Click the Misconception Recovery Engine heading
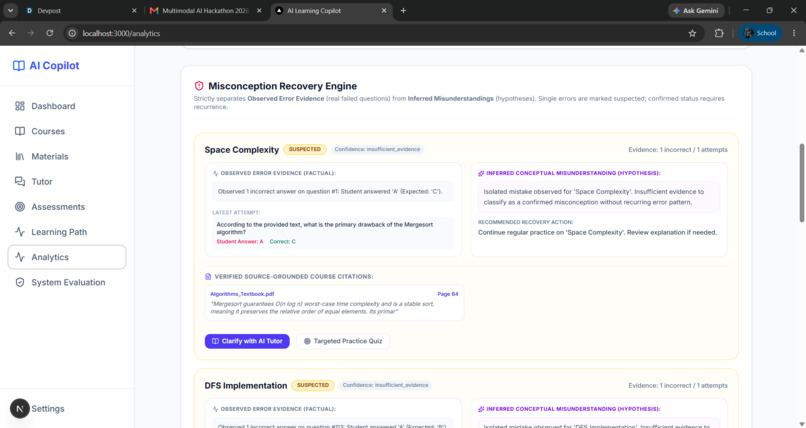 pyautogui.click(x=282, y=86)
